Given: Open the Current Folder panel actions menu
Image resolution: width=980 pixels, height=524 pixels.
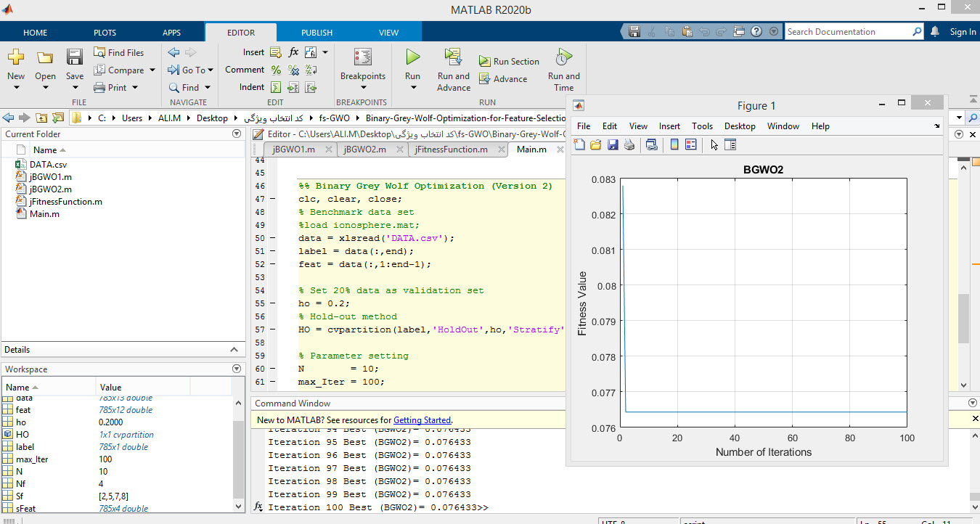Looking at the screenshot, I should [237, 134].
